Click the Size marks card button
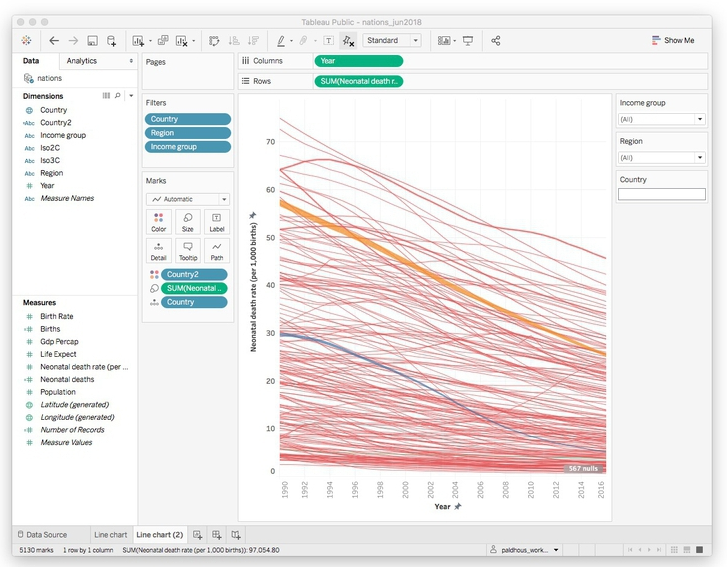Image resolution: width=727 pixels, height=567 pixels. click(188, 222)
